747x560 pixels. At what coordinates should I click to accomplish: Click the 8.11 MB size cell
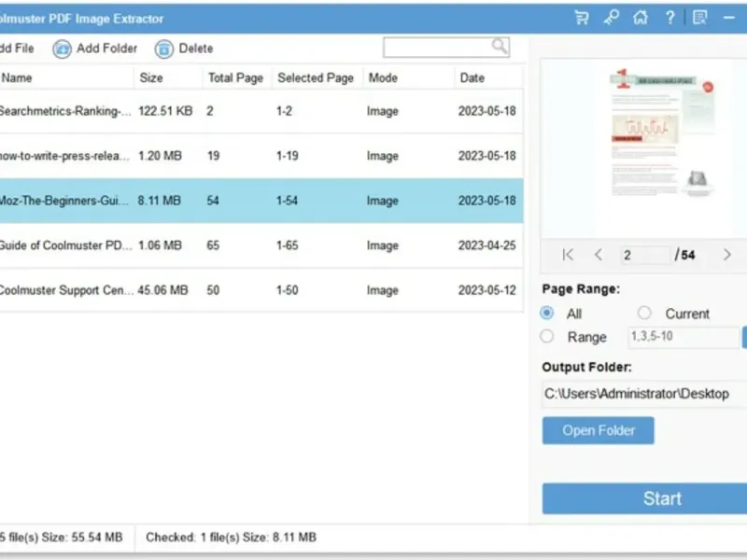coord(159,201)
